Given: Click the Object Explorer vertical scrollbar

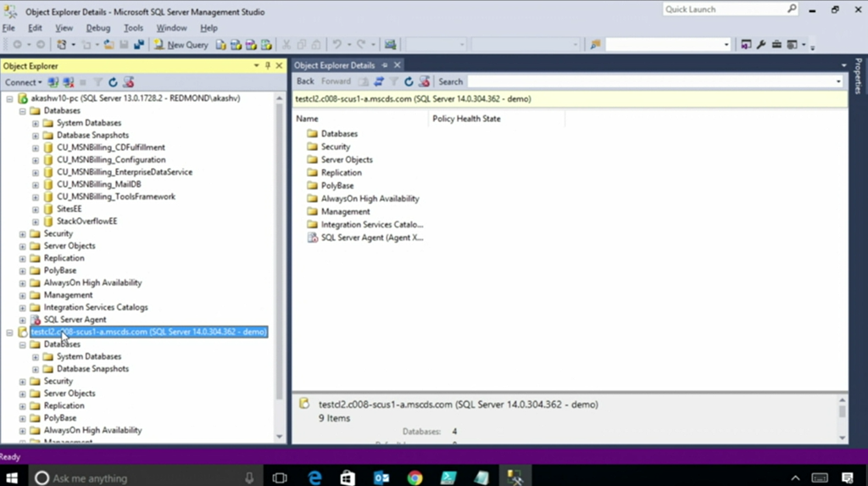Looking at the screenshot, I should click(281, 254).
